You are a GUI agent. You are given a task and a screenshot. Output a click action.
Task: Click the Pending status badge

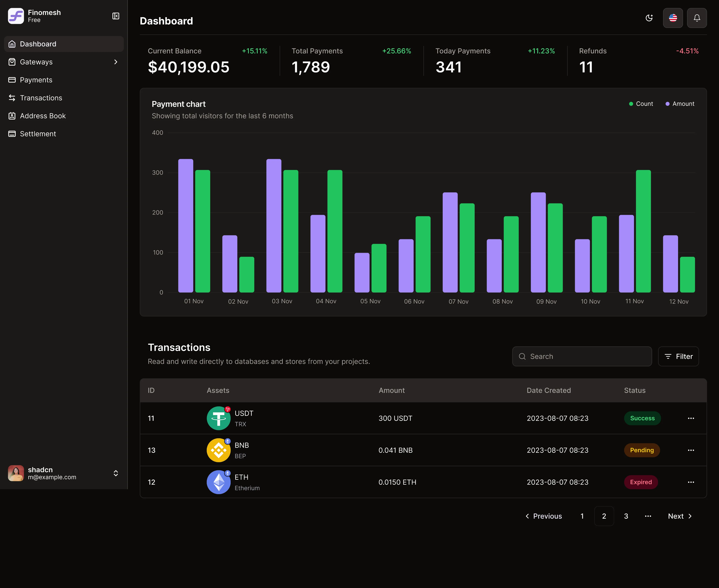642,450
